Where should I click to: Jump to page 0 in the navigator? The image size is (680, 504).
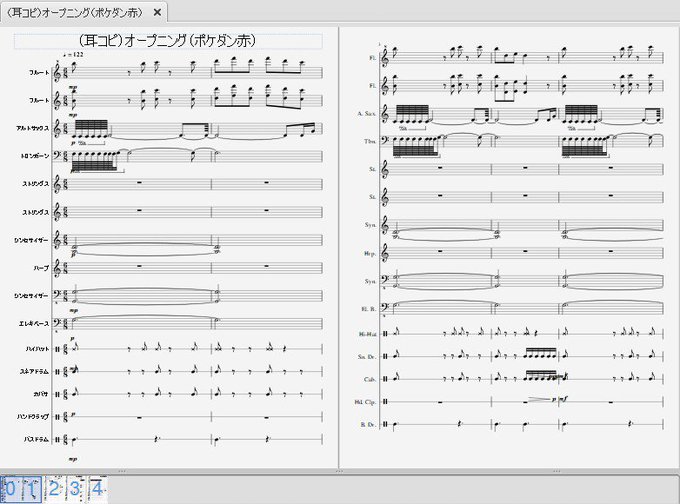[x=10, y=489]
